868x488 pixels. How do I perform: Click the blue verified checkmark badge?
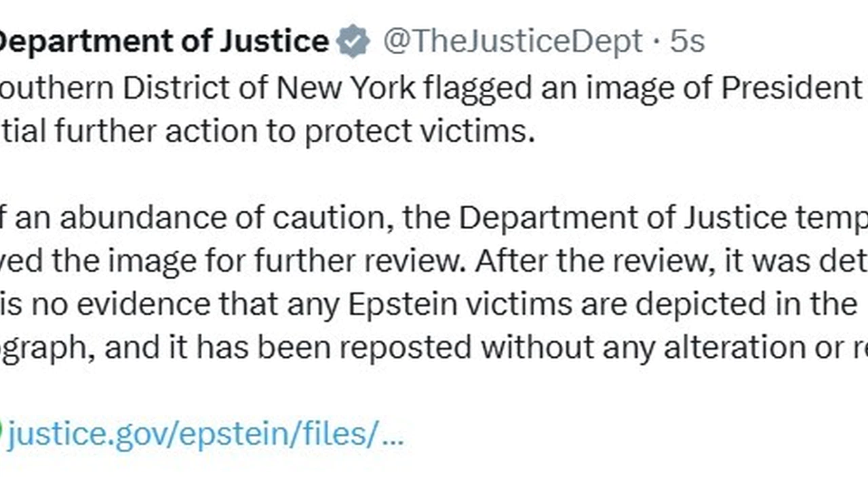353,42
